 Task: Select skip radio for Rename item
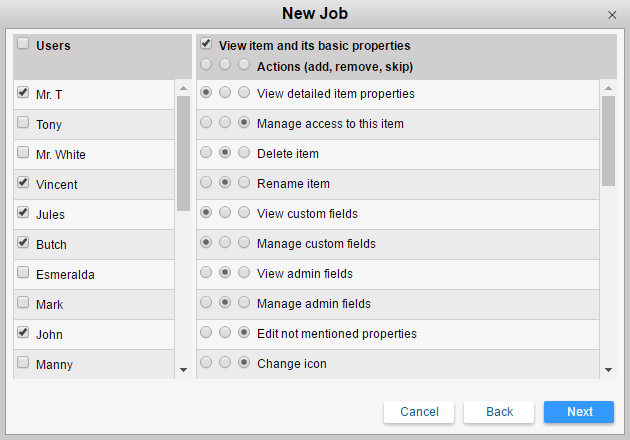point(244,183)
